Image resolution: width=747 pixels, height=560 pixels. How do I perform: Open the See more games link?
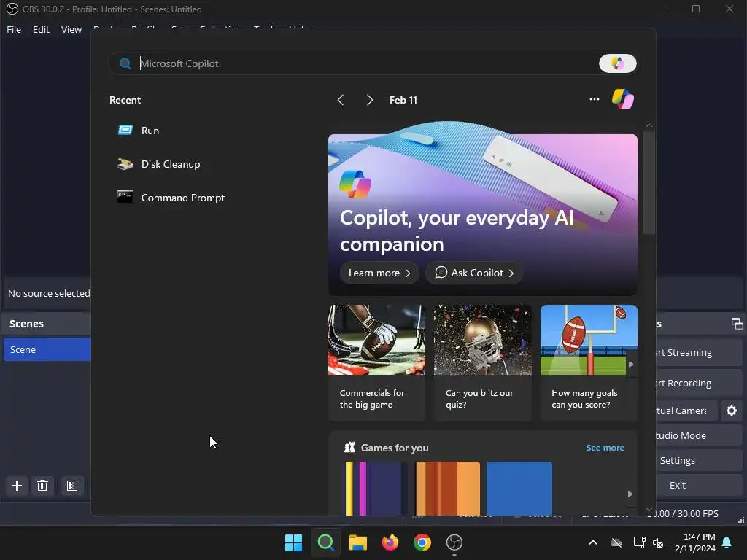click(605, 448)
